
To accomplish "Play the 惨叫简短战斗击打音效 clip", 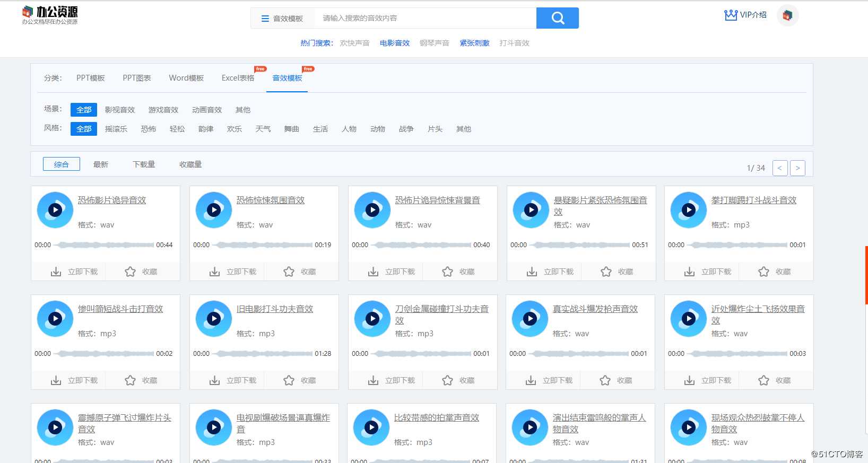I will coord(55,319).
